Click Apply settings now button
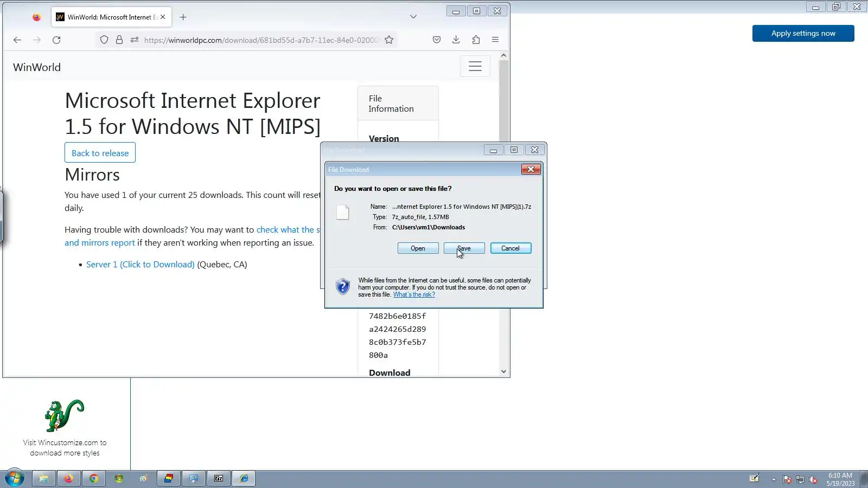 [x=803, y=33]
